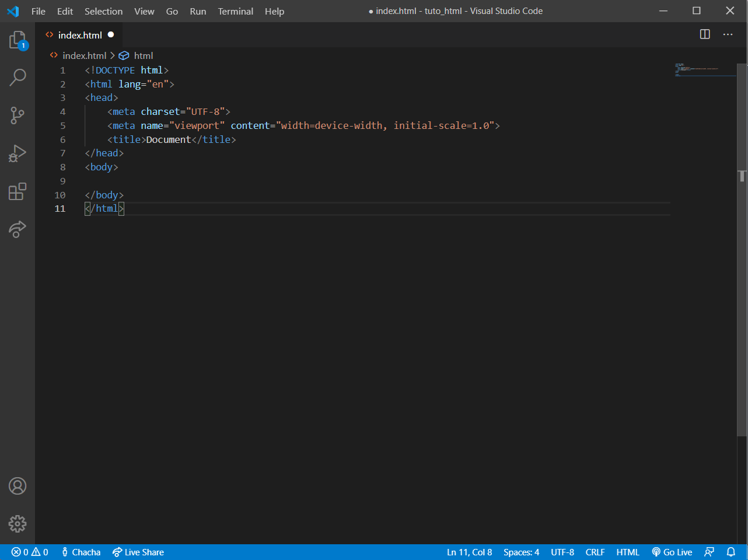The height and width of the screenshot is (560, 748).
Task: Start Live Share from status bar
Action: click(x=138, y=552)
